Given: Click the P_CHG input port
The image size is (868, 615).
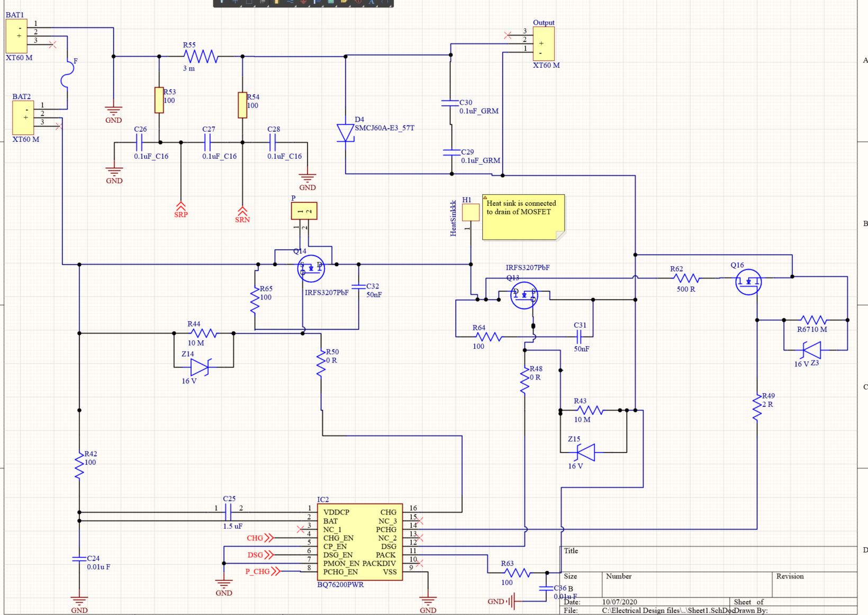Looking at the screenshot, I should click(262, 572).
